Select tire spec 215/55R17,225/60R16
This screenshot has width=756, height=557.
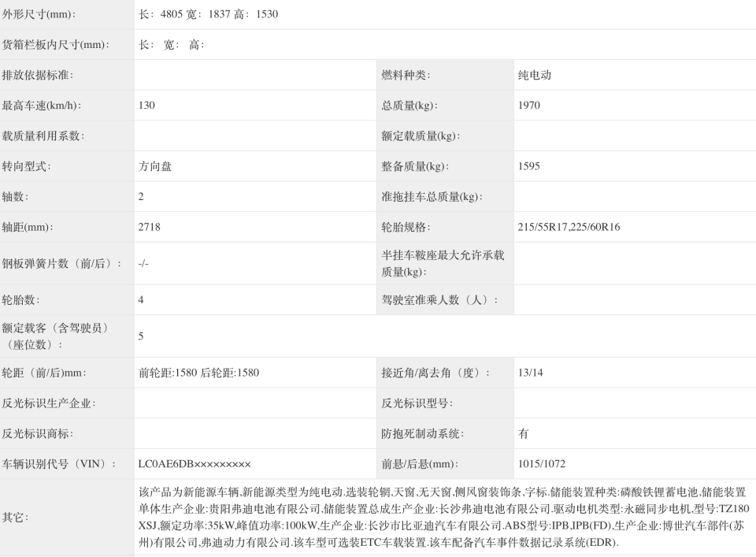pos(569,227)
